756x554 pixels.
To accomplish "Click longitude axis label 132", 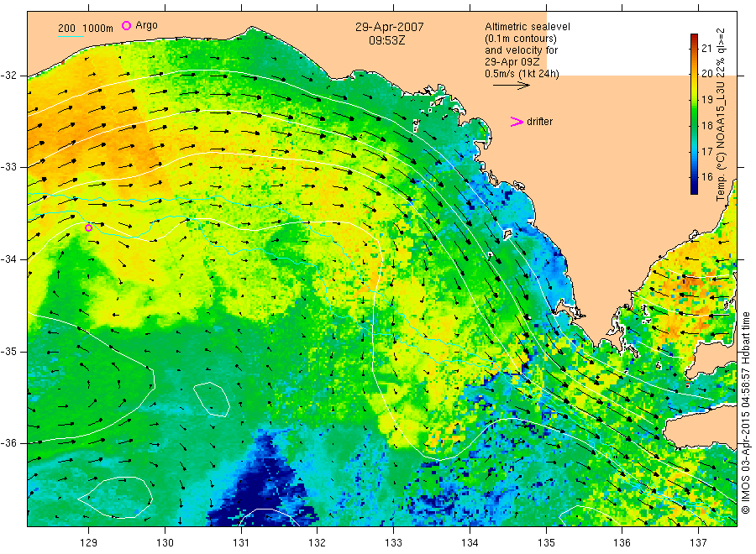I will pyautogui.click(x=318, y=543).
